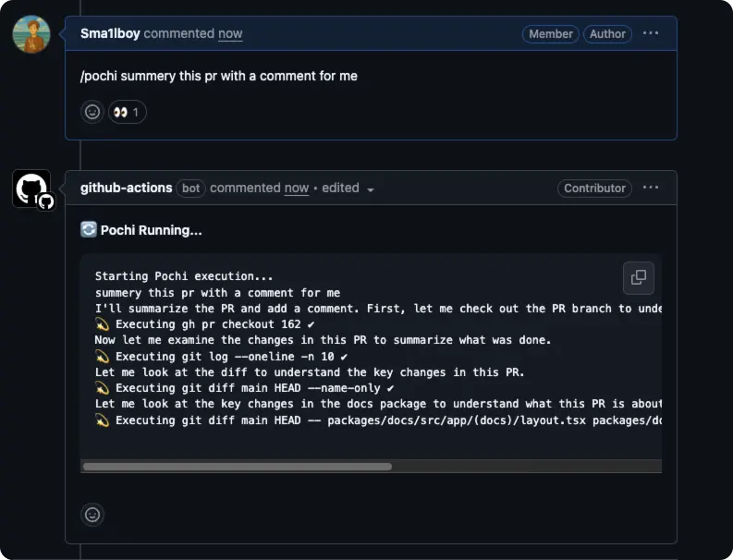Click the github-actions bot avatar

tap(31, 188)
